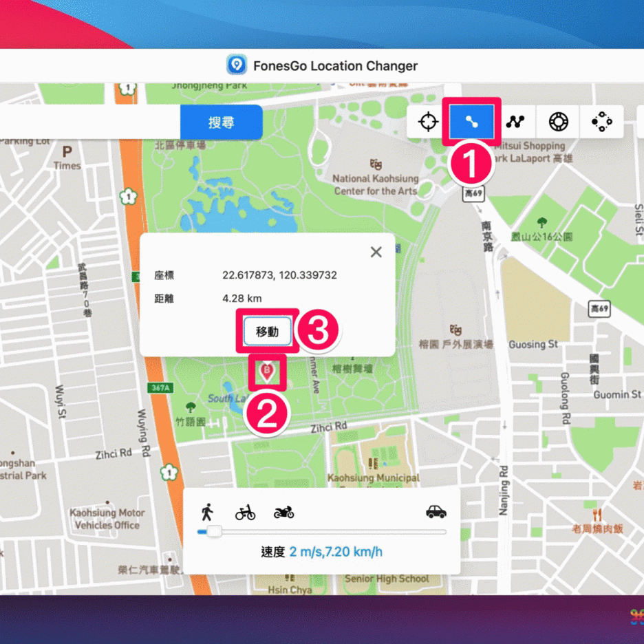This screenshot has height=644, width=644.
Task: Choose the bicycle speed icon
Action: point(245,513)
